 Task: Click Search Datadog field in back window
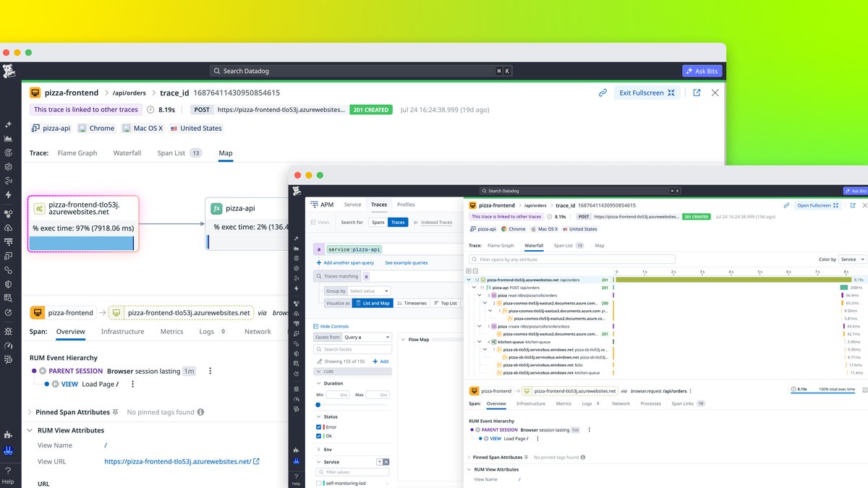[361, 71]
